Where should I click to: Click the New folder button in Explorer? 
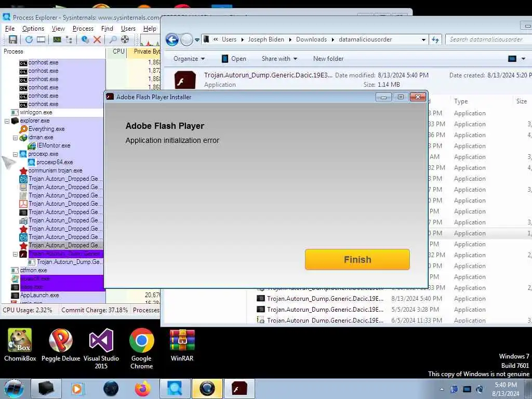328,59
